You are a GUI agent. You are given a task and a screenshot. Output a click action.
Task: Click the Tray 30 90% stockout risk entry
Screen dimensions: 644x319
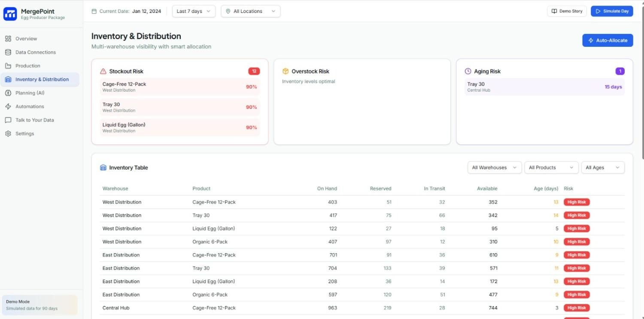pyautogui.click(x=179, y=107)
